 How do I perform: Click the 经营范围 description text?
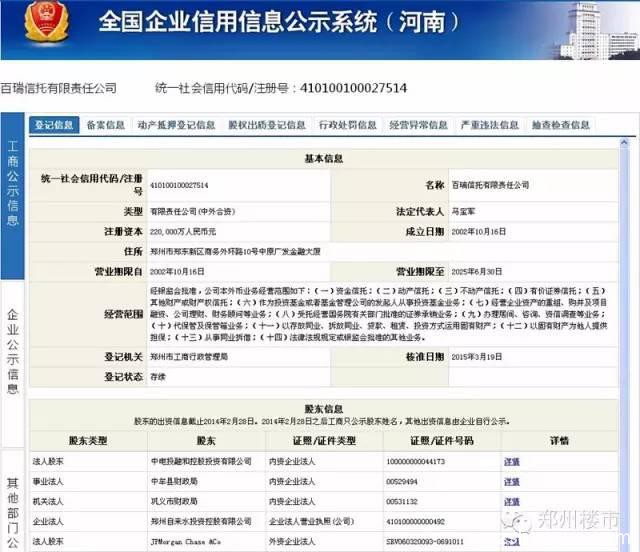379,314
